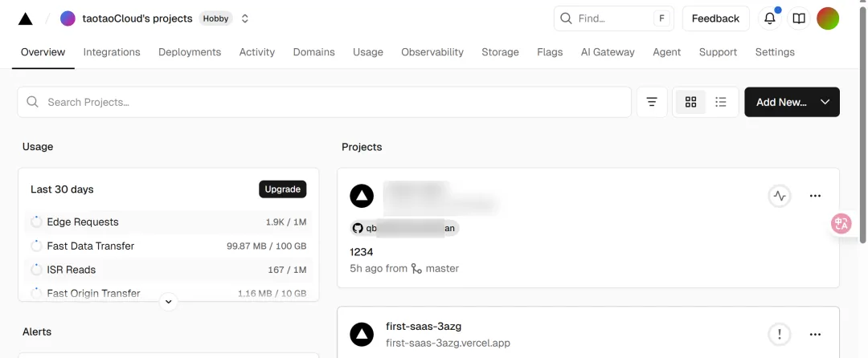The height and width of the screenshot is (358, 868).
Task: Open the first-saas-3azg three-dot menu
Action: pyautogui.click(x=815, y=334)
